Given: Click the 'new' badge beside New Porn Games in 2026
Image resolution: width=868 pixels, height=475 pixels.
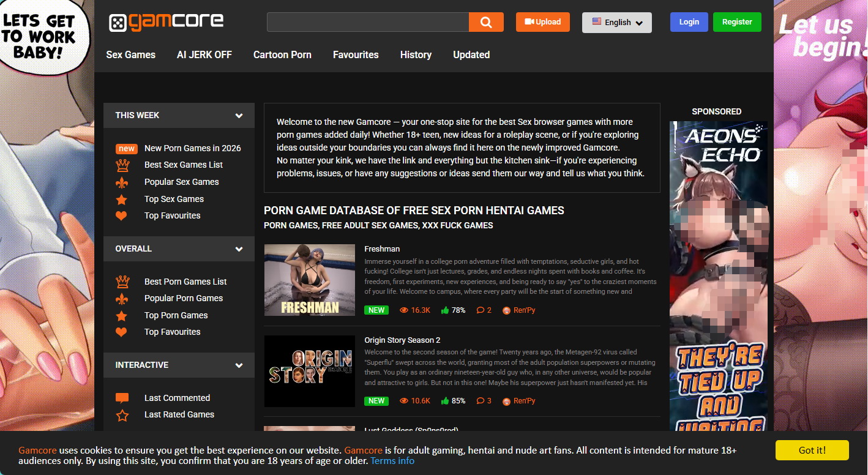Looking at the screenshot, I should [x=127, y=149].
